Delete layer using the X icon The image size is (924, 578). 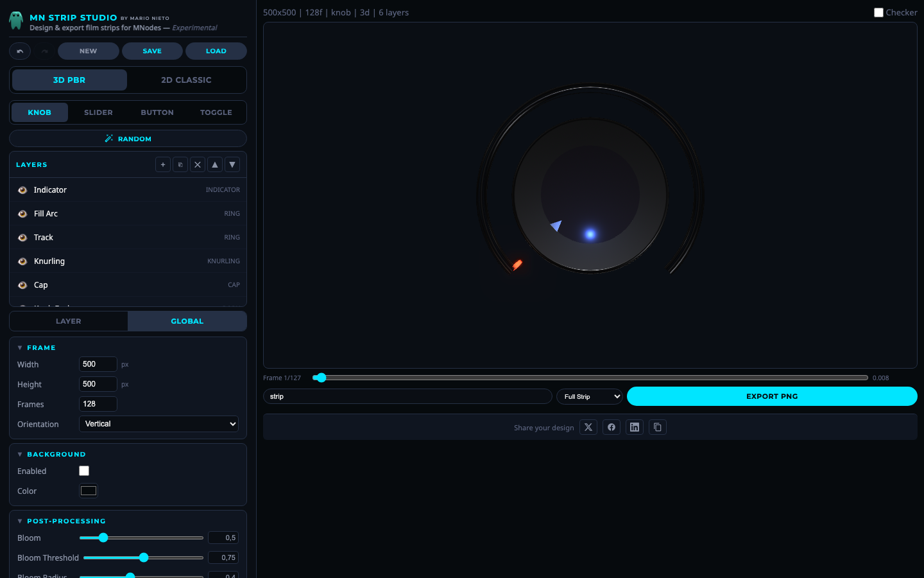click(198, 165)
